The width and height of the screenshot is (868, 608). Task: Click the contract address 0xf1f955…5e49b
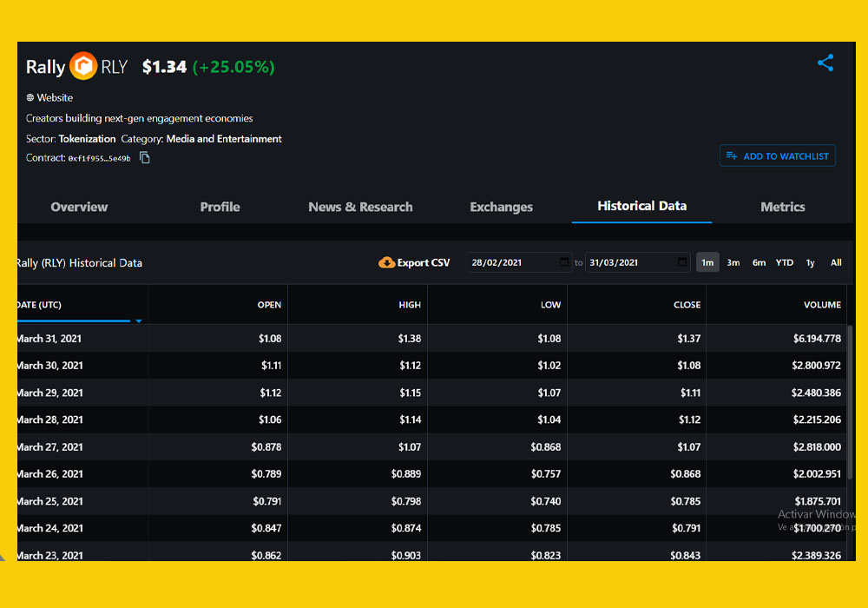click(x=99, y=158)
